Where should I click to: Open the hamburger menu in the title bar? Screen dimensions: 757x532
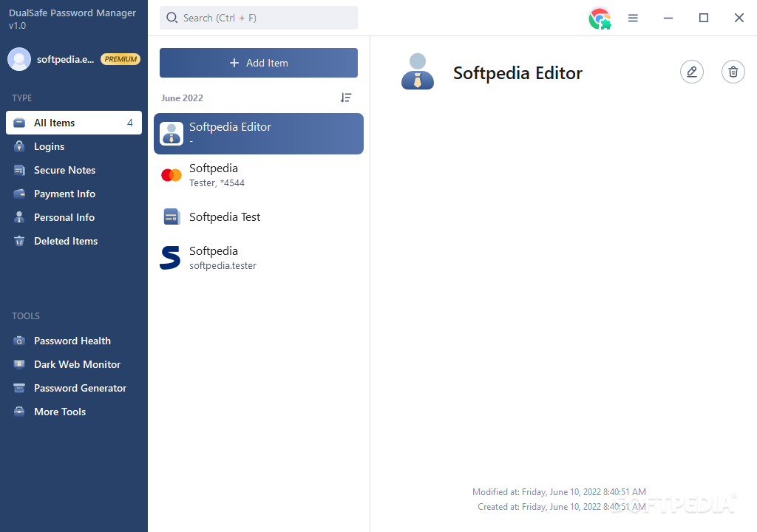click(633, 18)
